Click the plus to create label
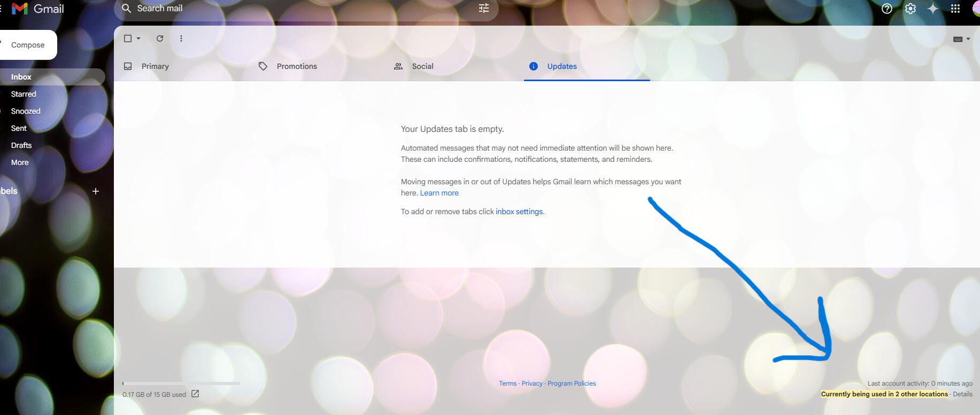Screen dimensions: 980x415 (96, 191)
